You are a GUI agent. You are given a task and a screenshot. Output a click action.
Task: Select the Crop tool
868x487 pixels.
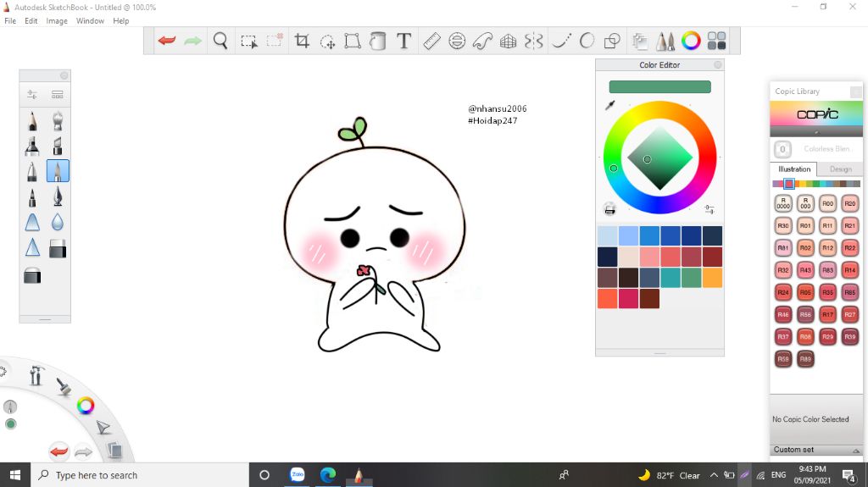(302, 41)
